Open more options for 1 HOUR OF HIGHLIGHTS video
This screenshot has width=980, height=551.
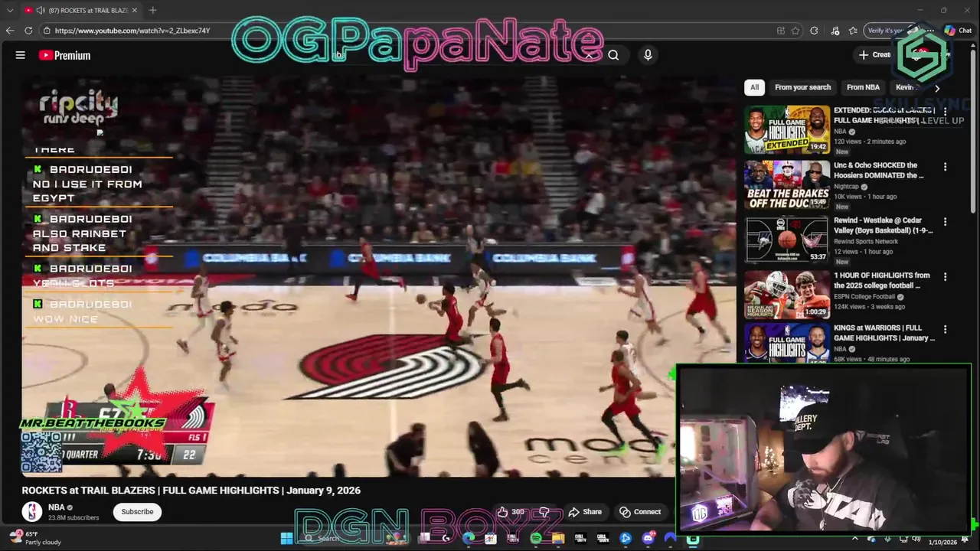[945, 277]
